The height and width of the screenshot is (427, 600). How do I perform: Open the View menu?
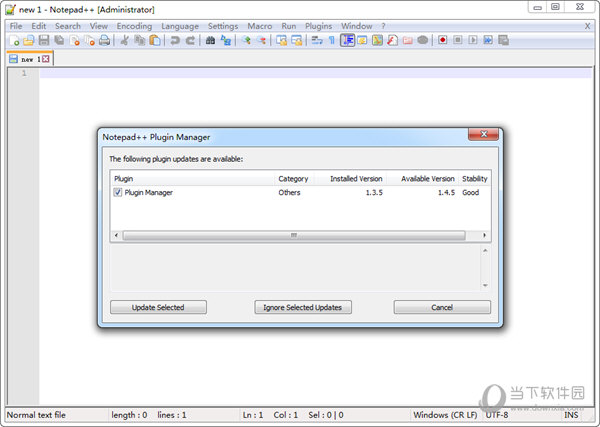click(x=99, y=26)
